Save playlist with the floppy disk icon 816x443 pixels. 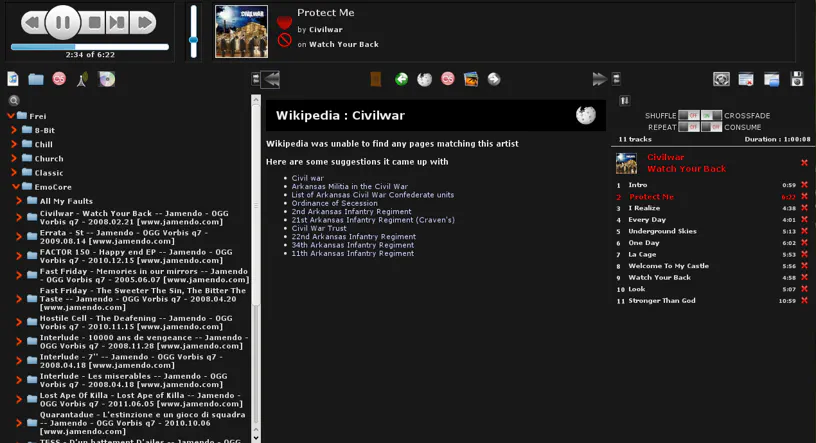pyautogui.click(x=797, y=79)
